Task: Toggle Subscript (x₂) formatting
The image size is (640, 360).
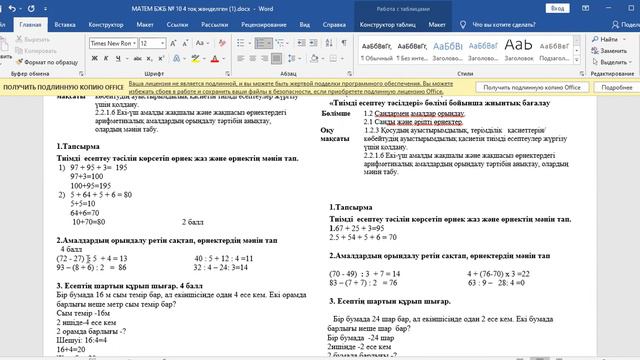Action: (x=149, y=59)
